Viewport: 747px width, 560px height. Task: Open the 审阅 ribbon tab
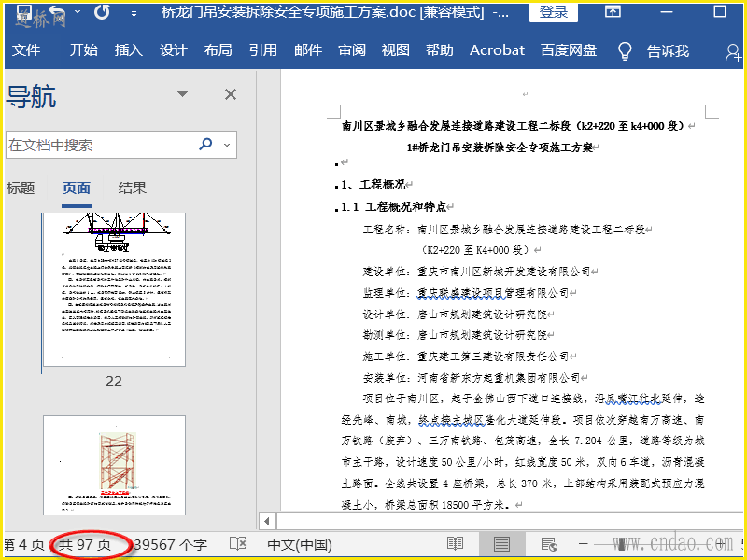pos(352,50)
